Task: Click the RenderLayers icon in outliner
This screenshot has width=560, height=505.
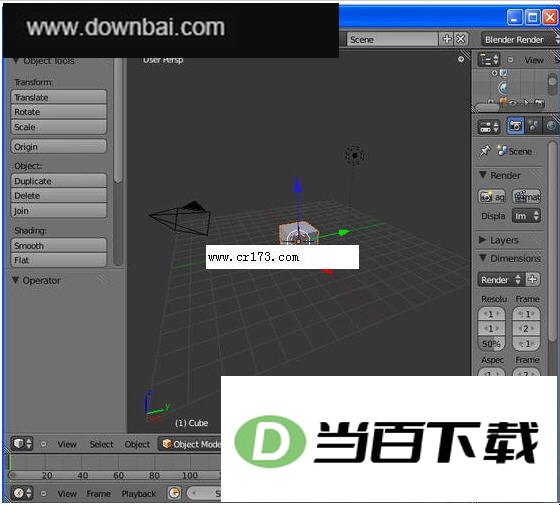Action: pyautogui.click(x=503, y=73)
